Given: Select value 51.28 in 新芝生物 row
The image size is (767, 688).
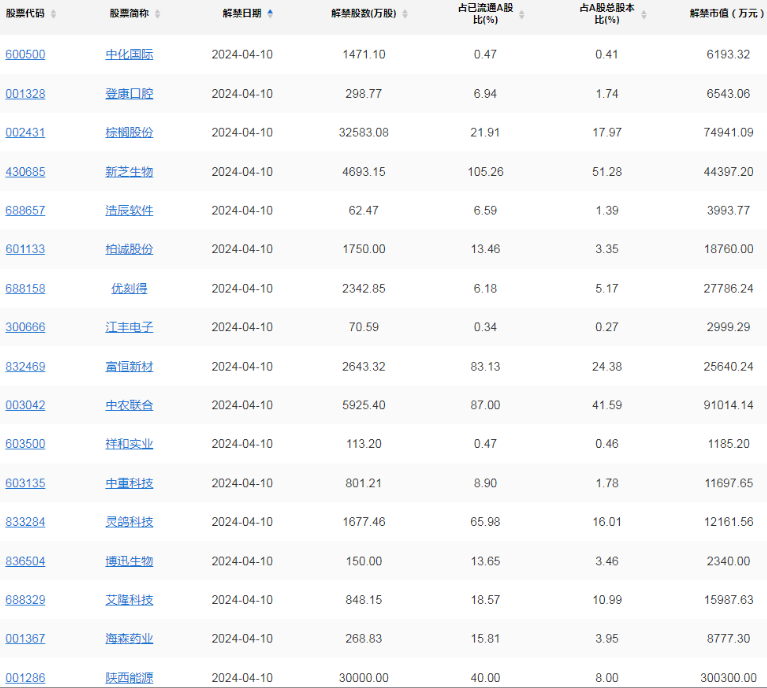Looking at the screenshot, I should (x=607, y=172).
